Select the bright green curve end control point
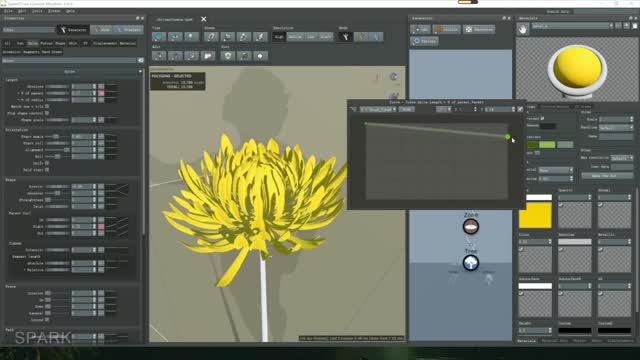 tap(507, 137)
